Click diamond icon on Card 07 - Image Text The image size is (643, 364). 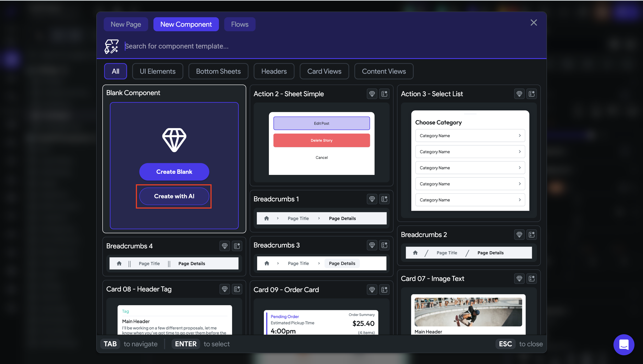tap(519, 279)
